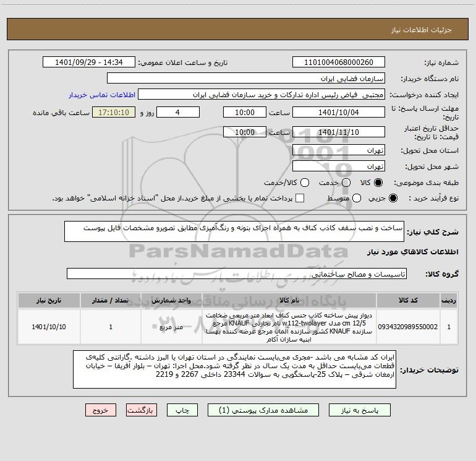Click the remaining days field showing 4
Image resolution: width=476 pixels, height=461 pixels.
coord(177,112)
